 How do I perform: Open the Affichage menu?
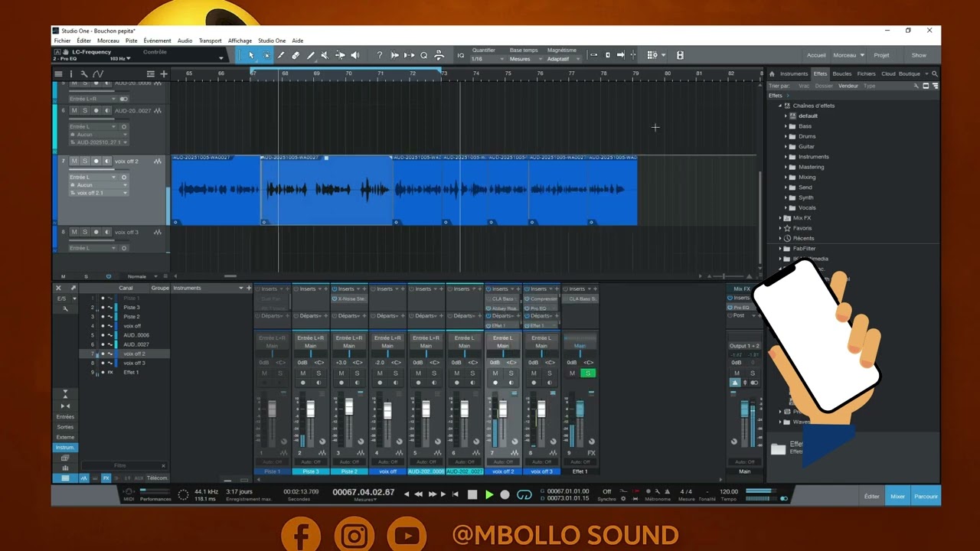(x=240, y=41)
